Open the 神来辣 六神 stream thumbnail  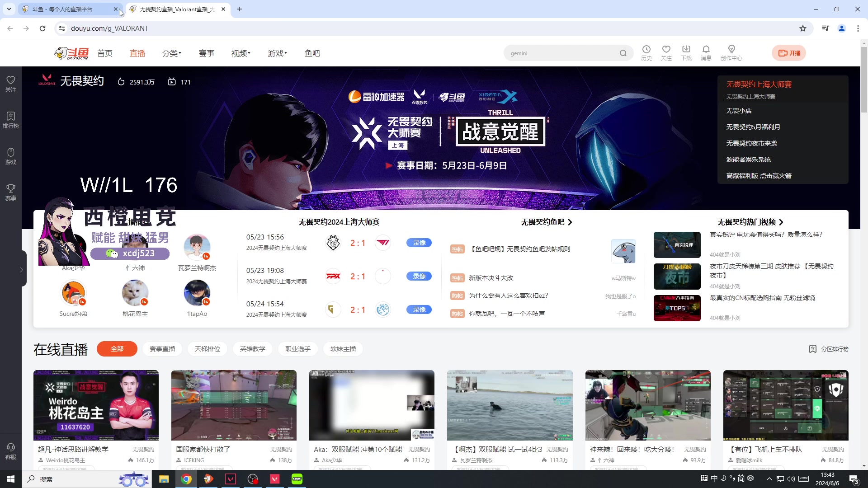click(648, 405)
